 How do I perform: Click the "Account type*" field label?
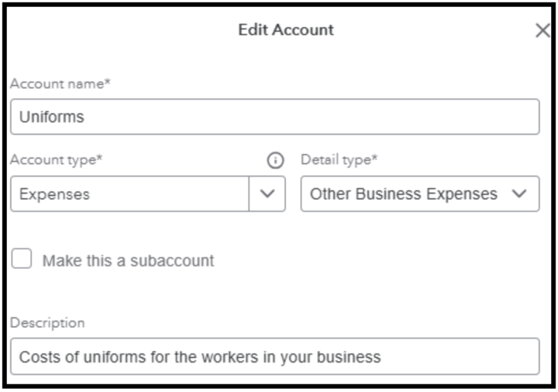point(57,160)
